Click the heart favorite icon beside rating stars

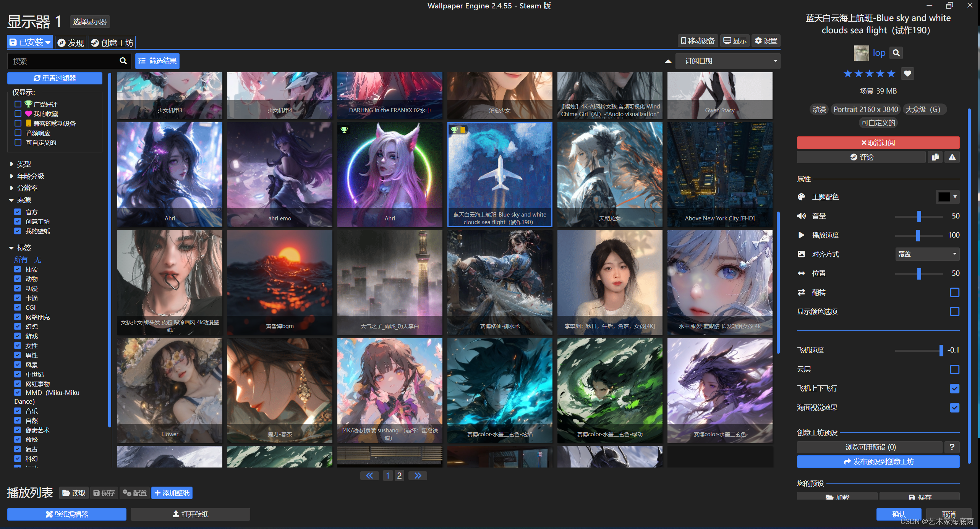[907, 73]
